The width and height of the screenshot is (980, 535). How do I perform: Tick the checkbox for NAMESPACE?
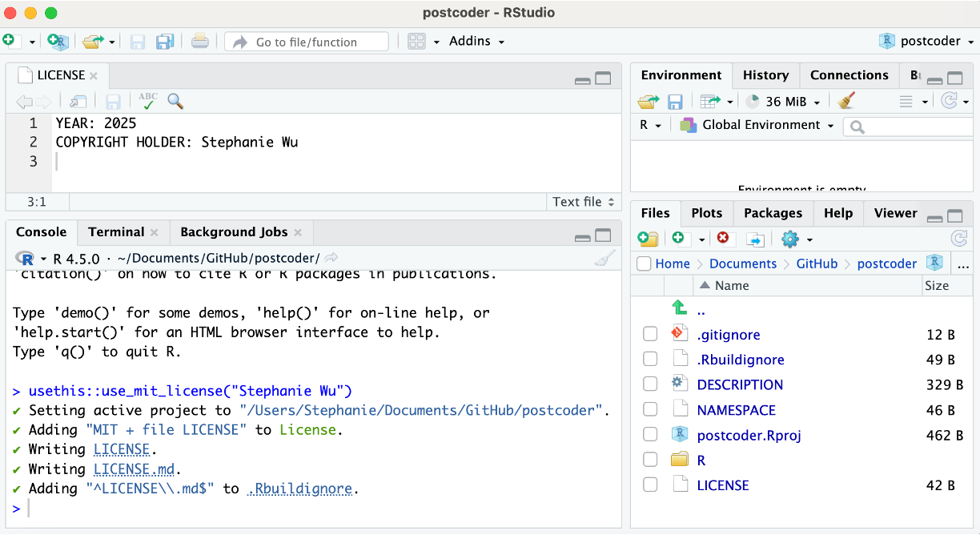pyautogui.click(x=650, y=409)
